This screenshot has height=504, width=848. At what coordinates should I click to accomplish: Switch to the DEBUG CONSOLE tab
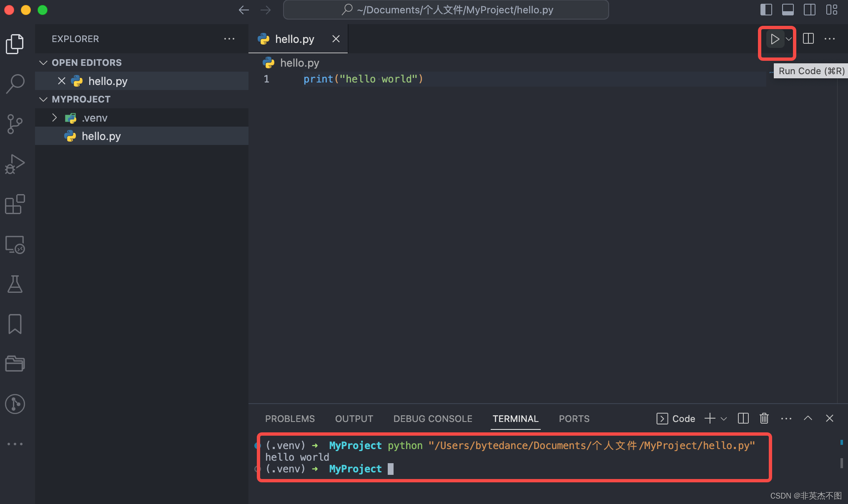pyautogui.click(x=433, y=419)
